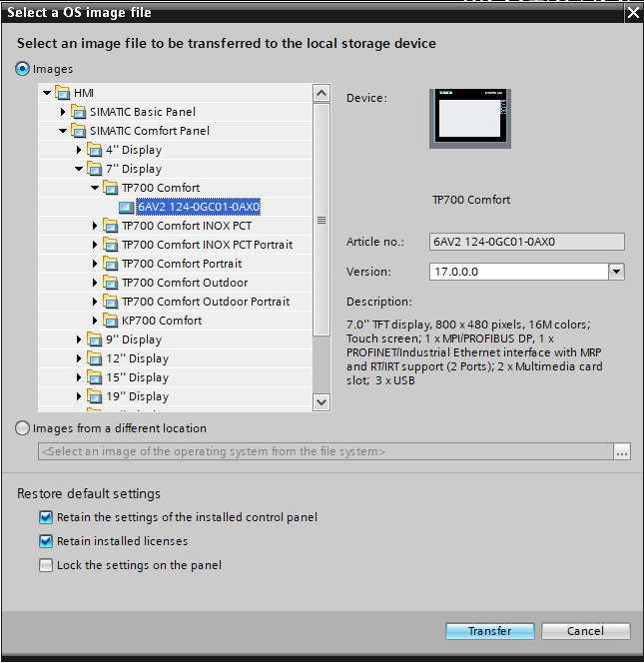Click the tree scrollbar up arrow

click(x=322, y=93)
